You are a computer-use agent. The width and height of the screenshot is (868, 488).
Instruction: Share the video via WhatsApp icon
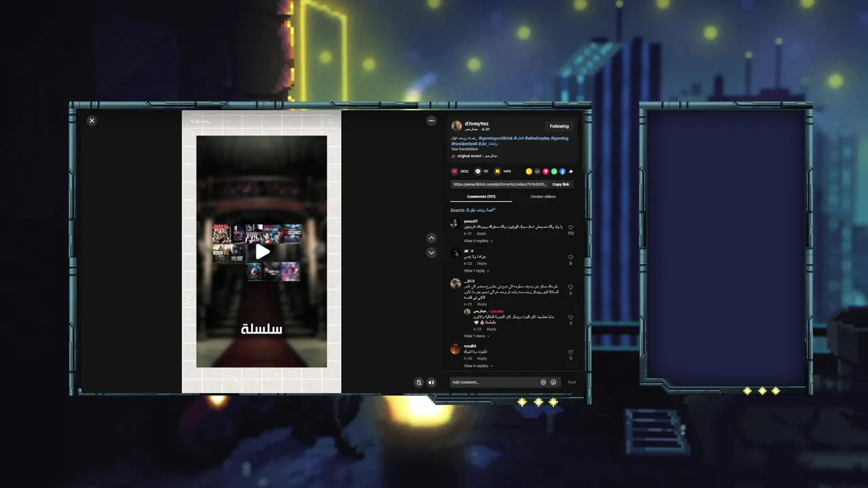[x=554, y=171]
